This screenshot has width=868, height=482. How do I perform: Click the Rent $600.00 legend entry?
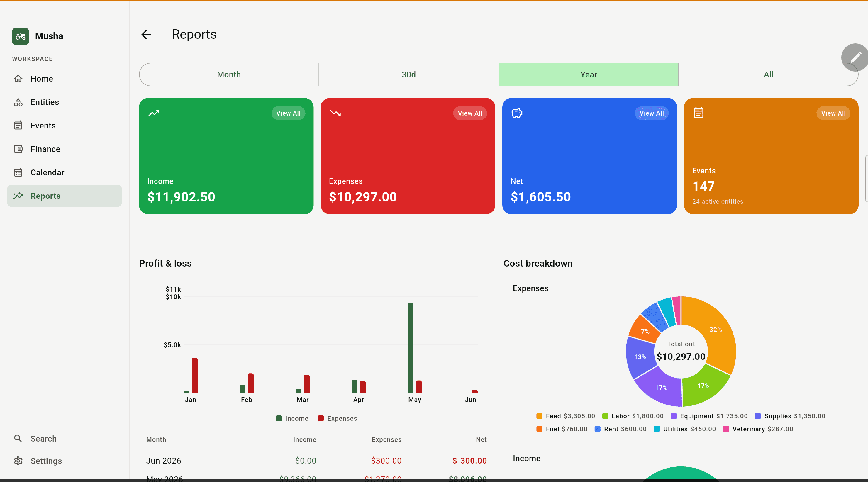(620, 429)
